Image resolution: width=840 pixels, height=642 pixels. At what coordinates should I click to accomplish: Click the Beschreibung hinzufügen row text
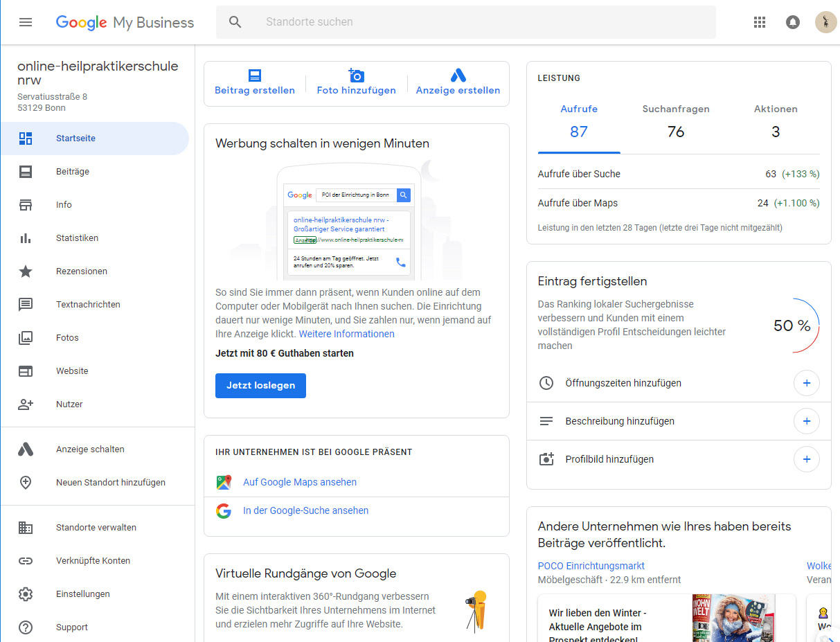(620, 421)
